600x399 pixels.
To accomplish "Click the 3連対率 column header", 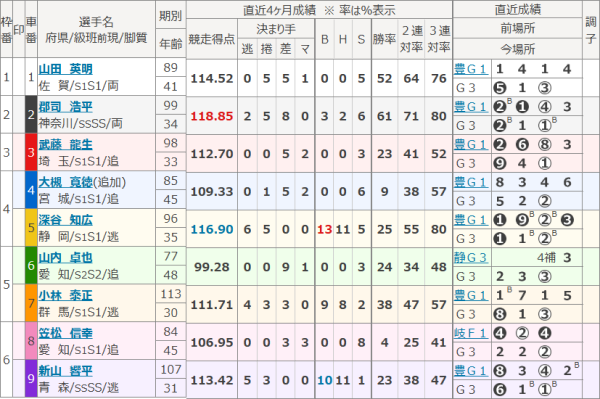I will click(439, 39).
